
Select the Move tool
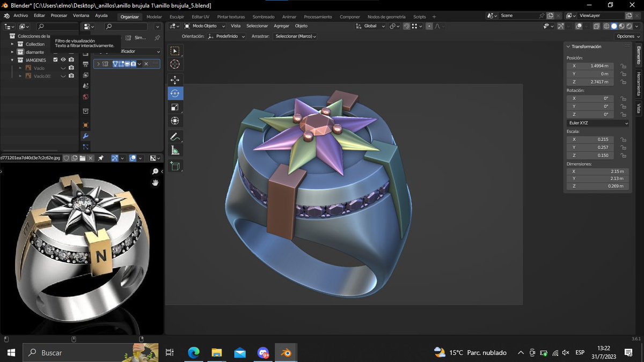click(x=175, y=80)
